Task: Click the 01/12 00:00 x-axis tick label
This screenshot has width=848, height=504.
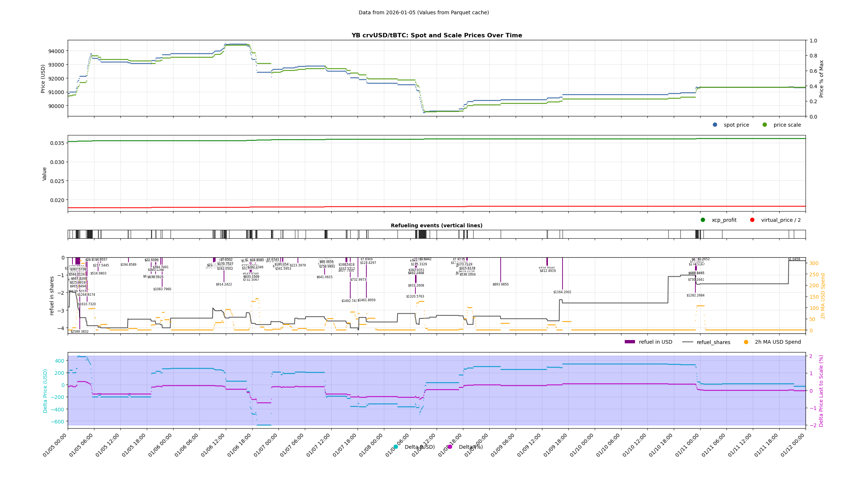Action: click(x=793, y=445)
